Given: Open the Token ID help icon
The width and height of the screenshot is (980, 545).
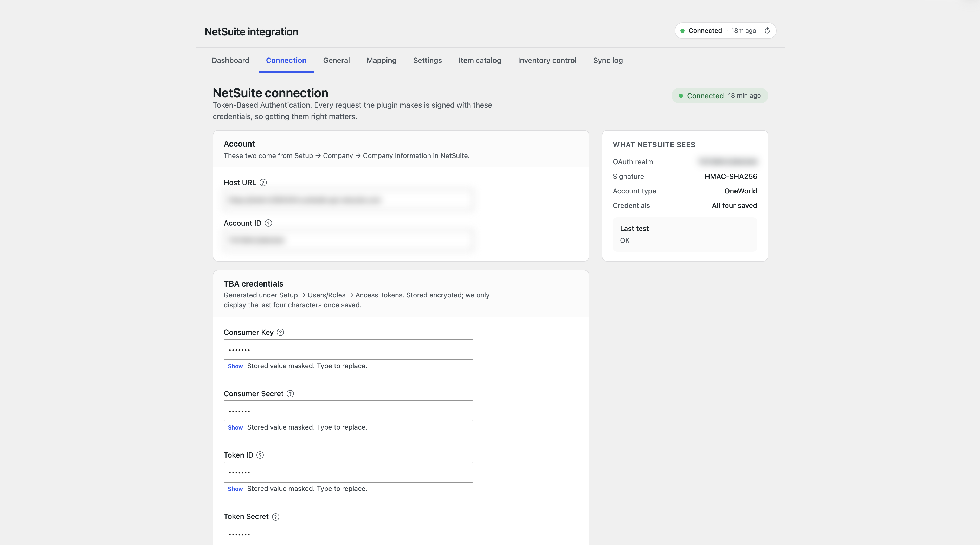Looking at the screenshot, I should click(x=260, y=455).
